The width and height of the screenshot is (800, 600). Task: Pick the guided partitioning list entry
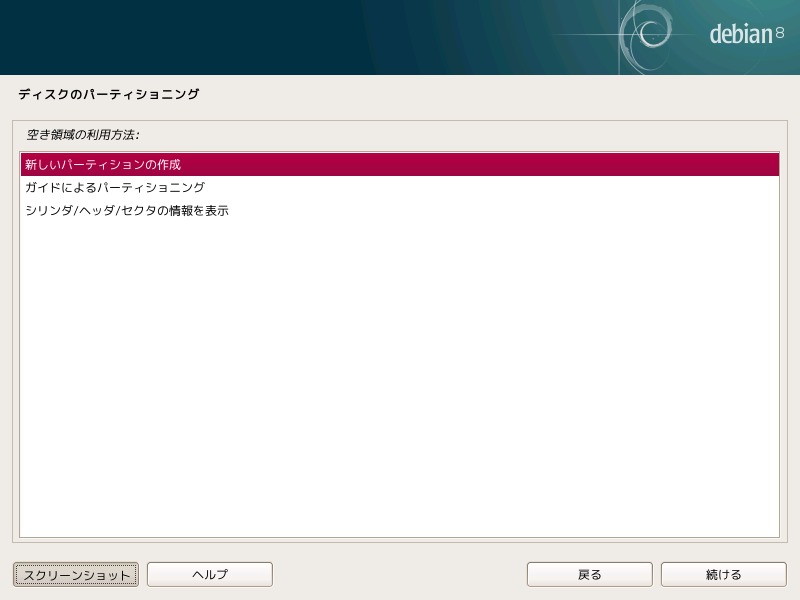(x=399, y=187)
